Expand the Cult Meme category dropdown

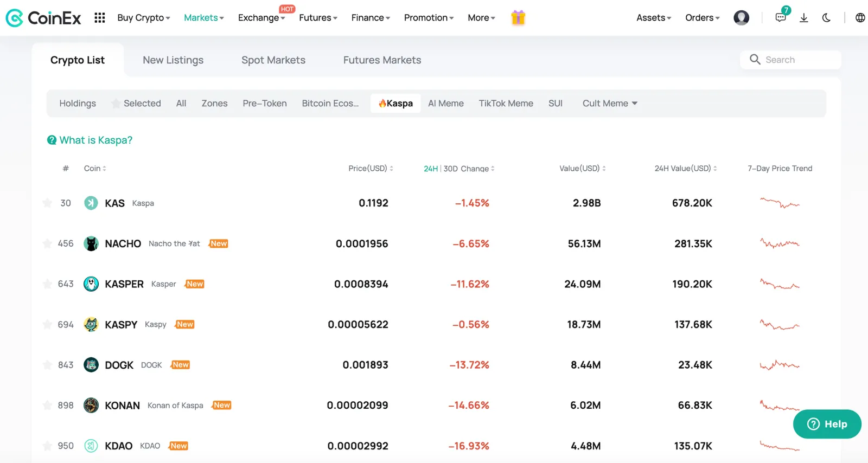[610, 104]
